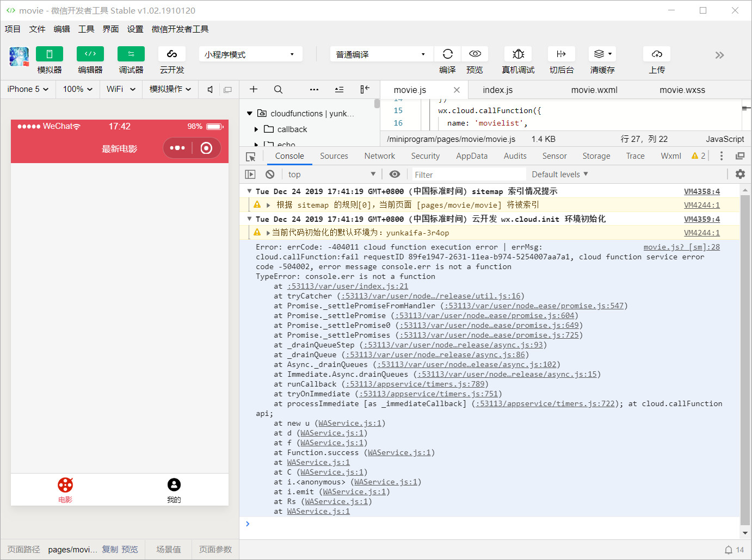Screen dimensions: 752x560
Task: Open the WiFi network dropdown
Action: tap(121, 89)
